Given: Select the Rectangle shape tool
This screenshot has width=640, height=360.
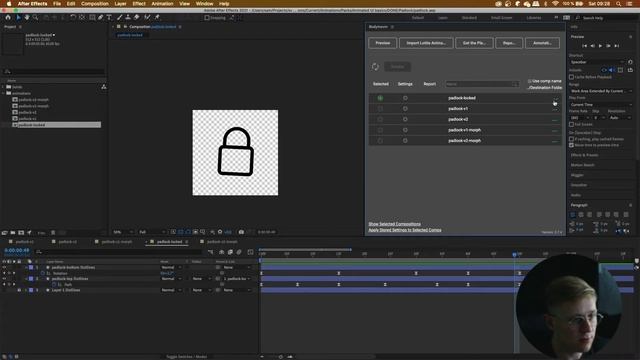Looking at the screenshot, I should [x=92, y=18].
